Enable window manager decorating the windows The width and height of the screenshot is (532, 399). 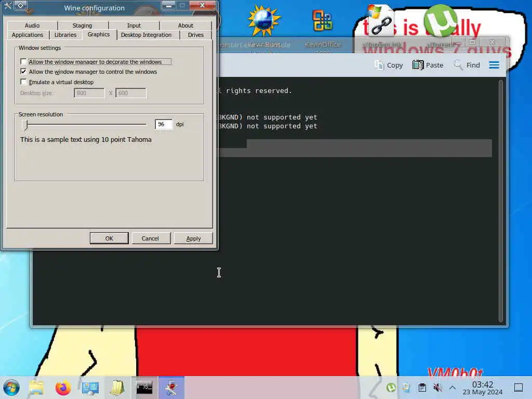tap(23, 62)
